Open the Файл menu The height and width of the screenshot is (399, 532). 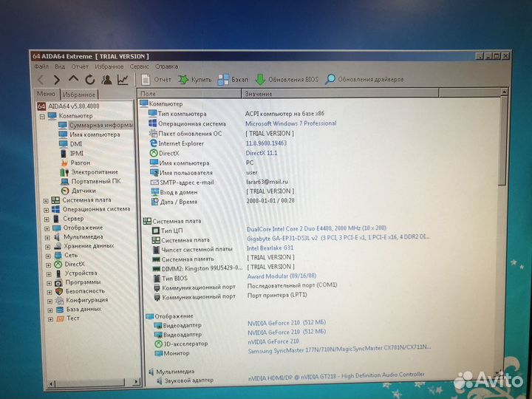[41, 66]
